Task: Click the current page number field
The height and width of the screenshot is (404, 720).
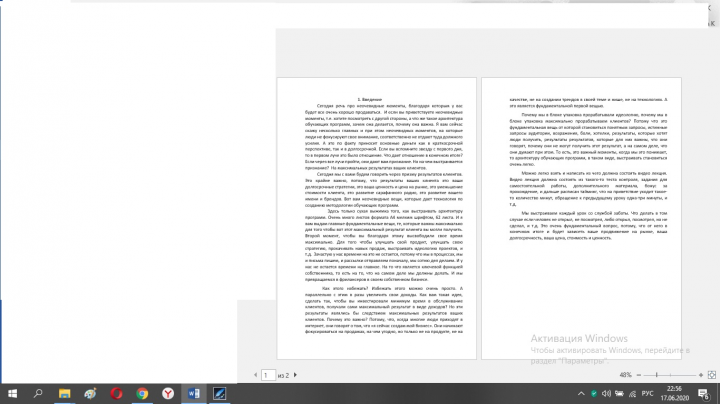Action: tap(269, 375)
